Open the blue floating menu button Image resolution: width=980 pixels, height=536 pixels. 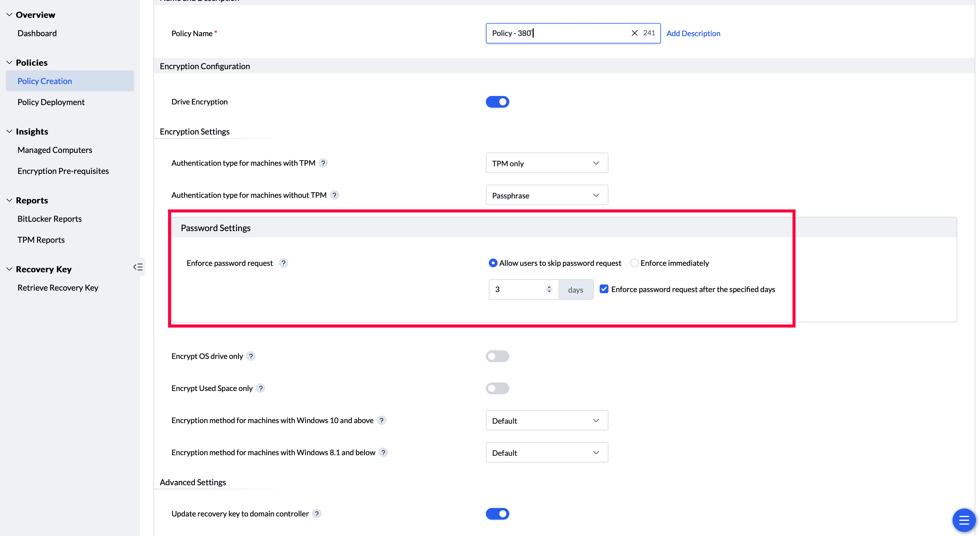pos(964,520)
